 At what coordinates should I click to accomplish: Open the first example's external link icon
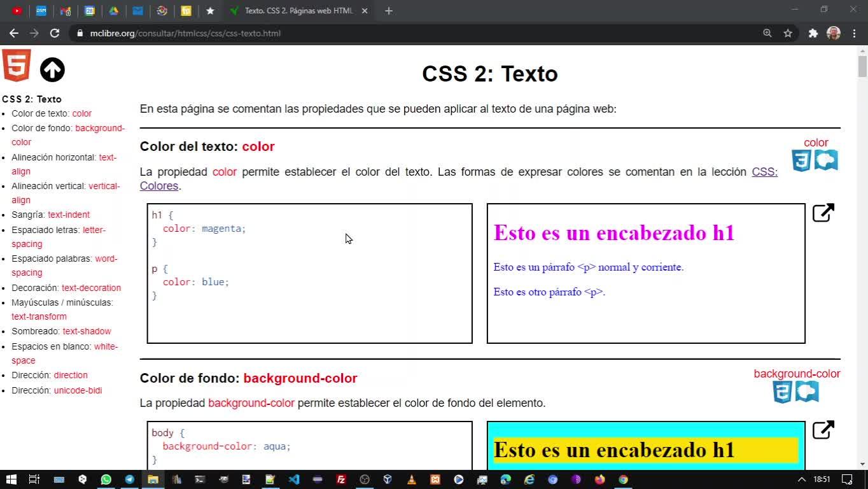[x=823, y=213]
